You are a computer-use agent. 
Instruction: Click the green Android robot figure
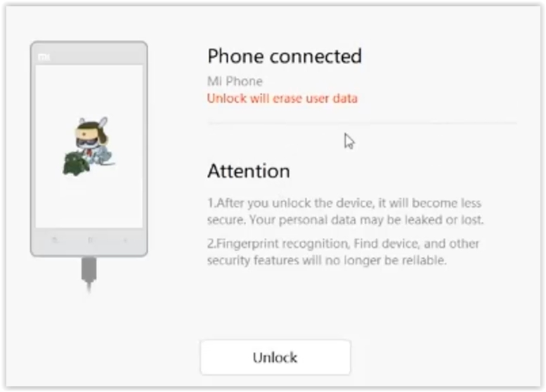[x=76, y=164]
